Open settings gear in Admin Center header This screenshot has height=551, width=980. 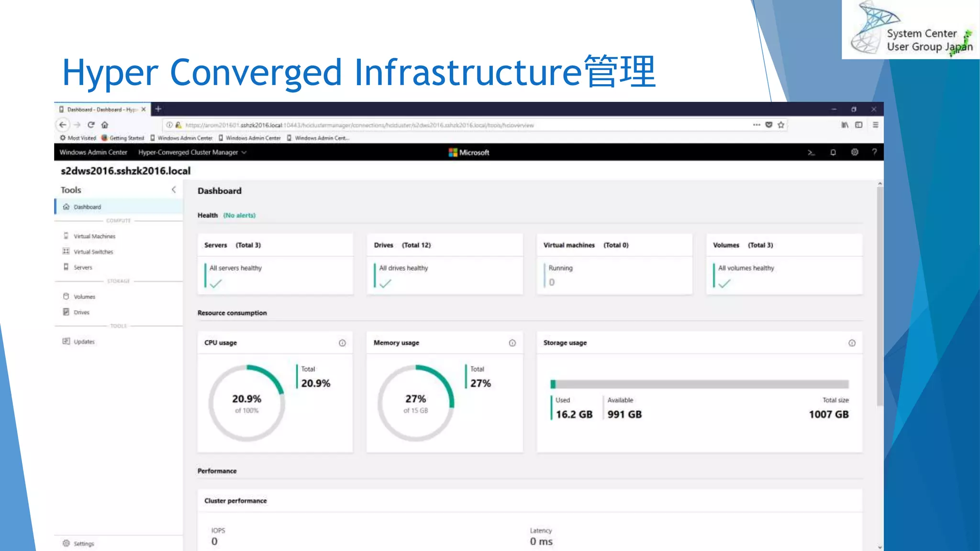point(855,152)
